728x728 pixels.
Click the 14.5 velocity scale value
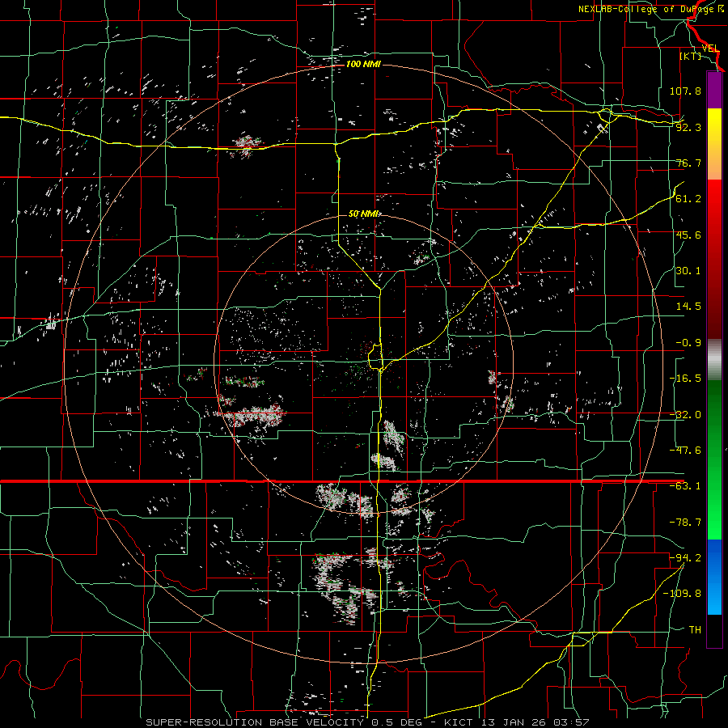(688, 307)
